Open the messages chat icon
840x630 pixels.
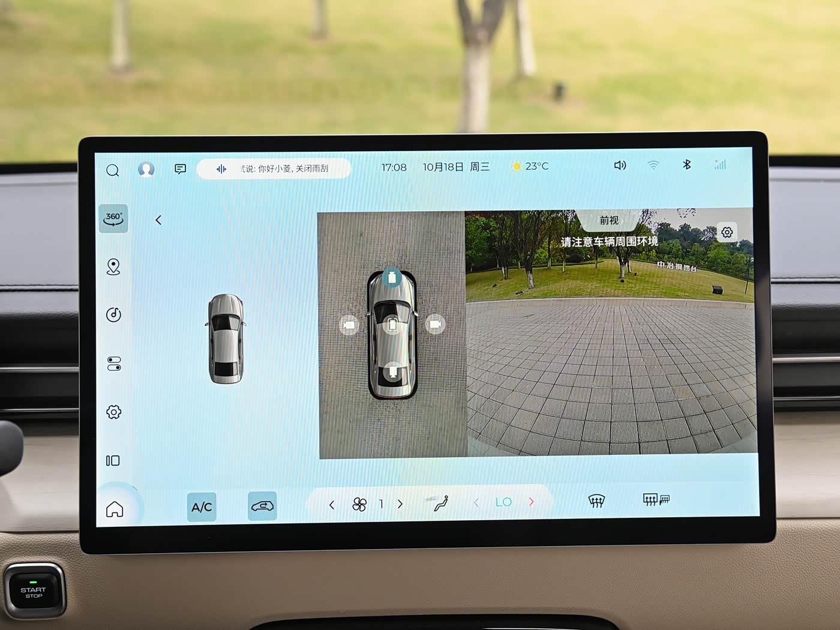180,169
